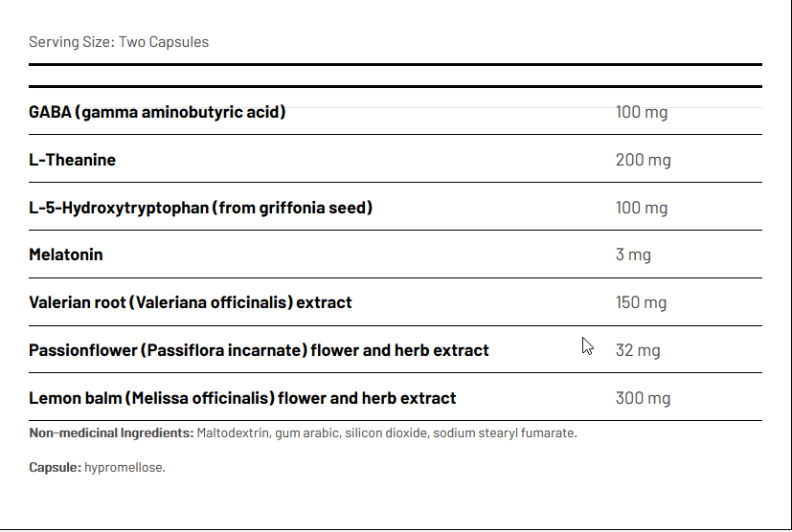This screenshot has width=792, height=532.
Task: Click the GABA (gamma aminobutyric acid) ingredient name
Action: tap(157, 112)
